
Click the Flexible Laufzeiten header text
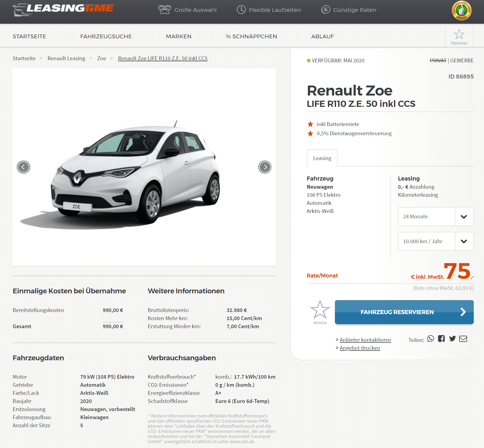275,10
